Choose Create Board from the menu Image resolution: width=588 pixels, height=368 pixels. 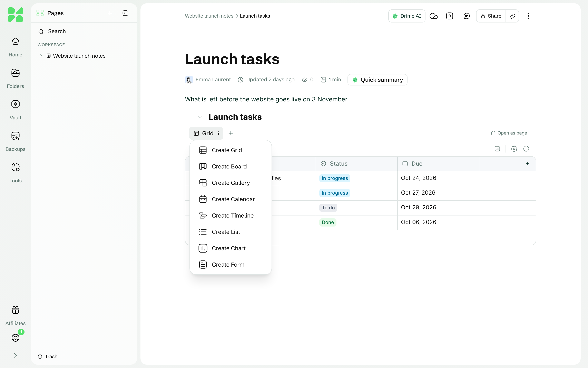[x=231, y=166]
